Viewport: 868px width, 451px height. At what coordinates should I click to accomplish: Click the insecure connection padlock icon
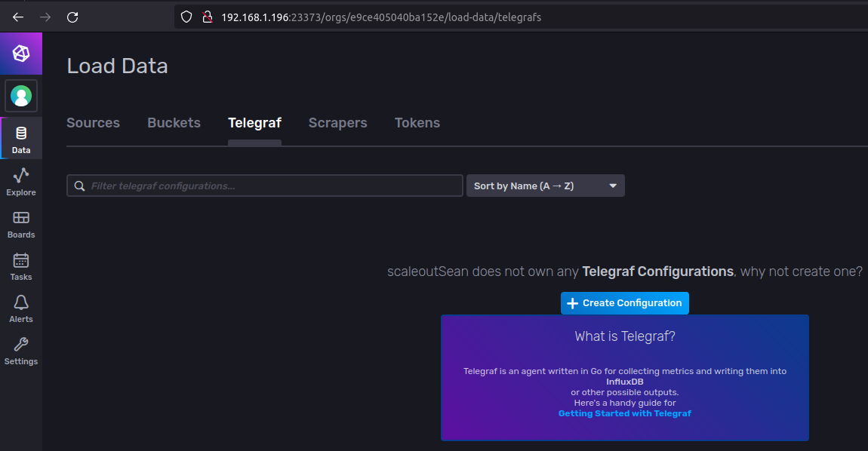click(x=208, y=17)
